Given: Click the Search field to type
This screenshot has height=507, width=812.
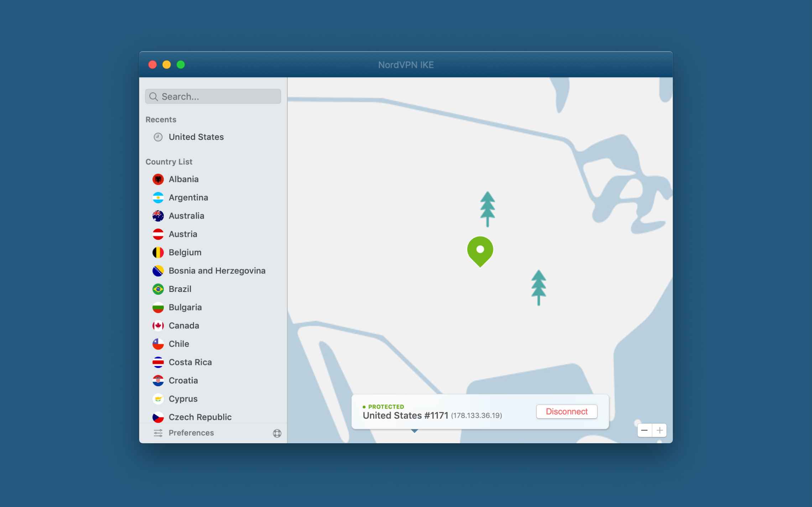Looking at the screenshot, I should (213, 96).
